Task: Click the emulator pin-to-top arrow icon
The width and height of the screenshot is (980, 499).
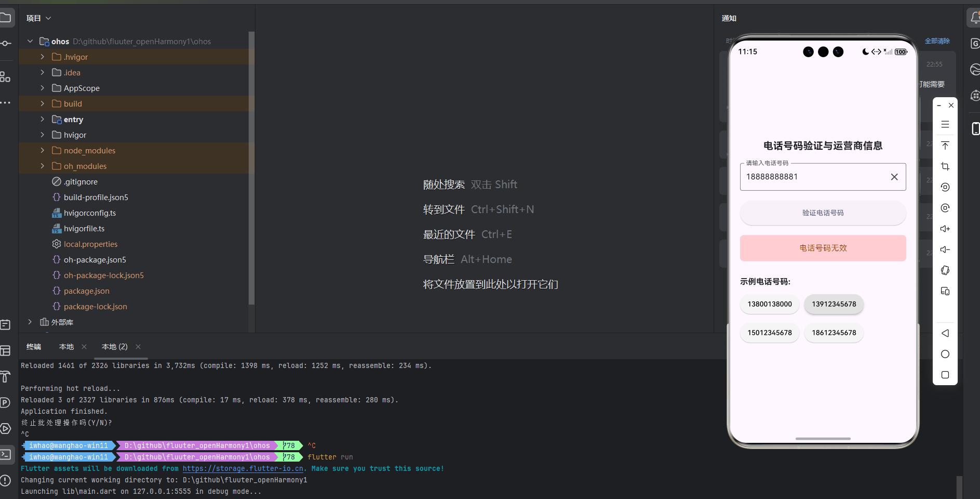Action: pos(945,146)
